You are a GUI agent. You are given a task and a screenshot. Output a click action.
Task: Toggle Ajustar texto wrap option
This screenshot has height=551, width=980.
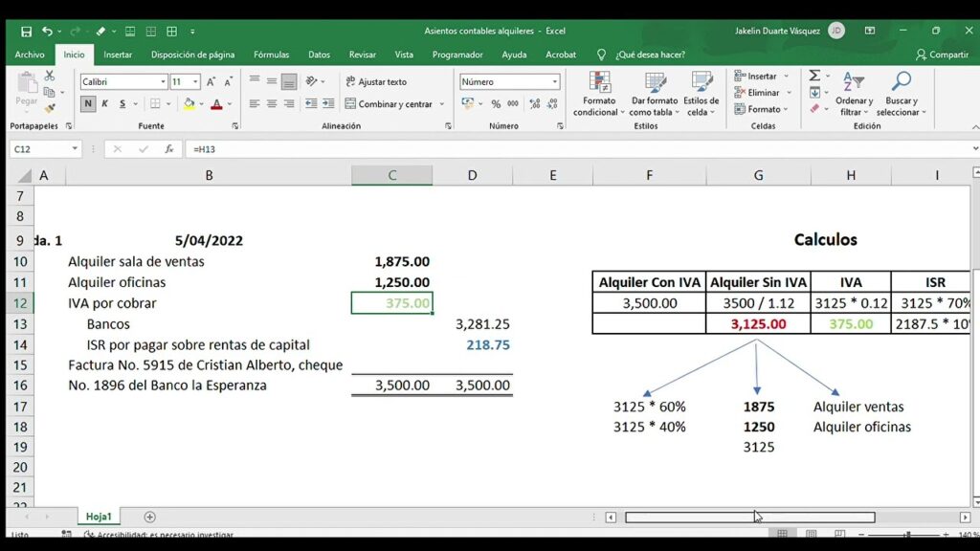tap(376, 82)
